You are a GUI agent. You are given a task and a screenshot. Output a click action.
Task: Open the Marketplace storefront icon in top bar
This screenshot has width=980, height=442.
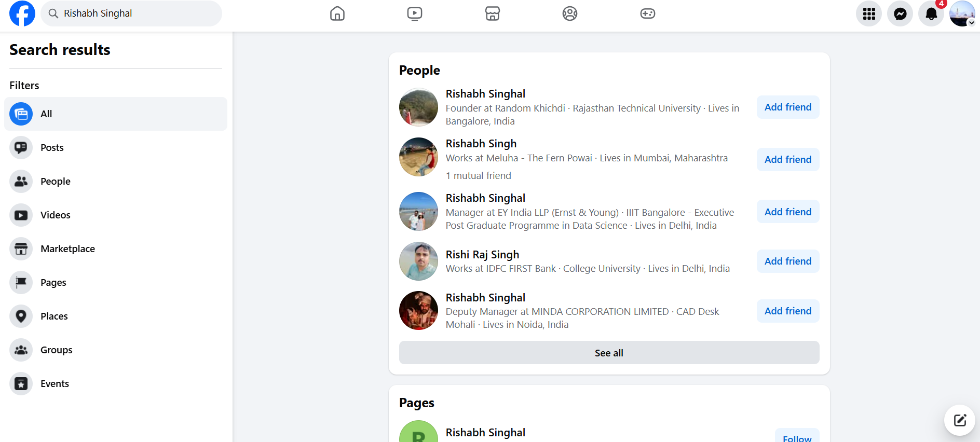point(493,13)
